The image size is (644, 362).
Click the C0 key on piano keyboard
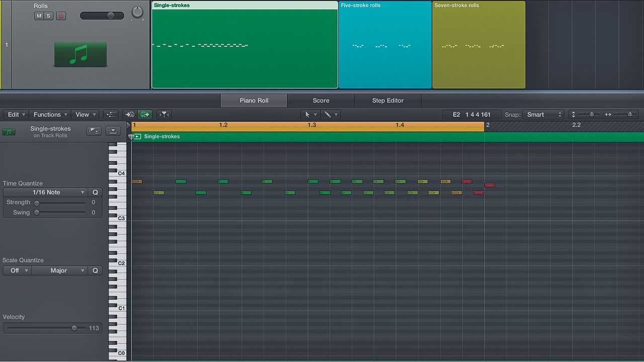coord(118,353)
